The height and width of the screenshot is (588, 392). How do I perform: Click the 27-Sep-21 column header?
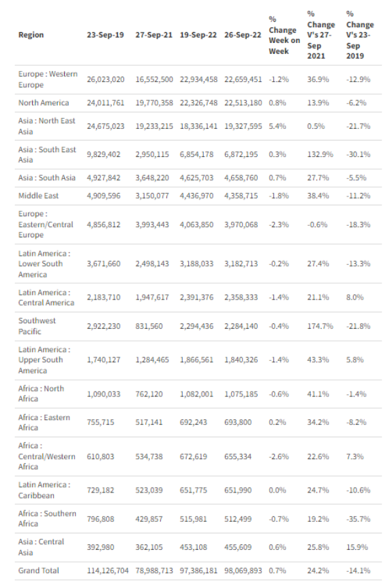[153, 35]
